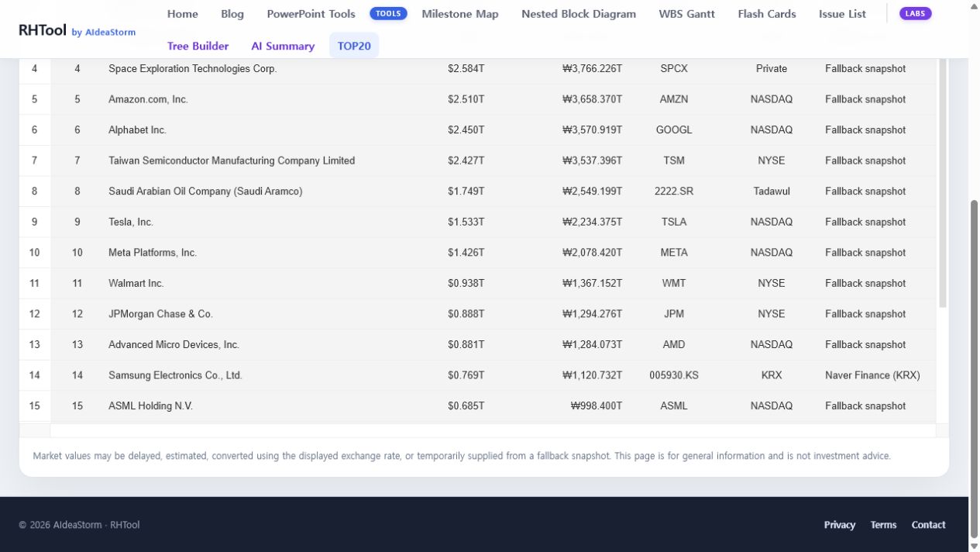
Task: Click the market values disclaimer text
Action: (462, 456)
